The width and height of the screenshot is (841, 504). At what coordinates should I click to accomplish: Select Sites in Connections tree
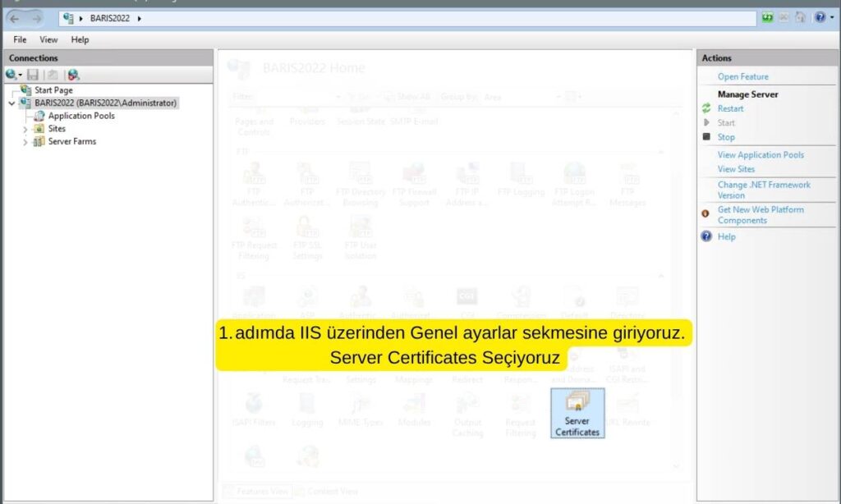tap(57, 129)
